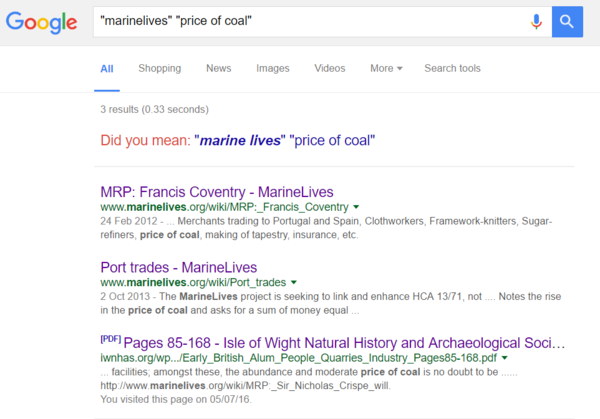600x419 pixels.
Task: Expand the More dropdown menu
Action: click(386, 68)
